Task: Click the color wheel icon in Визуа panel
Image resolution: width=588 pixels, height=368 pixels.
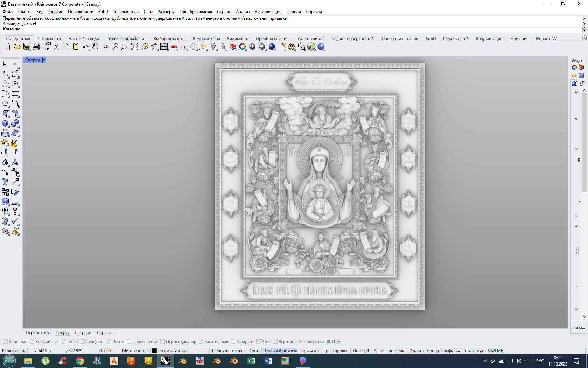Action: pyautogui.click(x=574, y=67)
